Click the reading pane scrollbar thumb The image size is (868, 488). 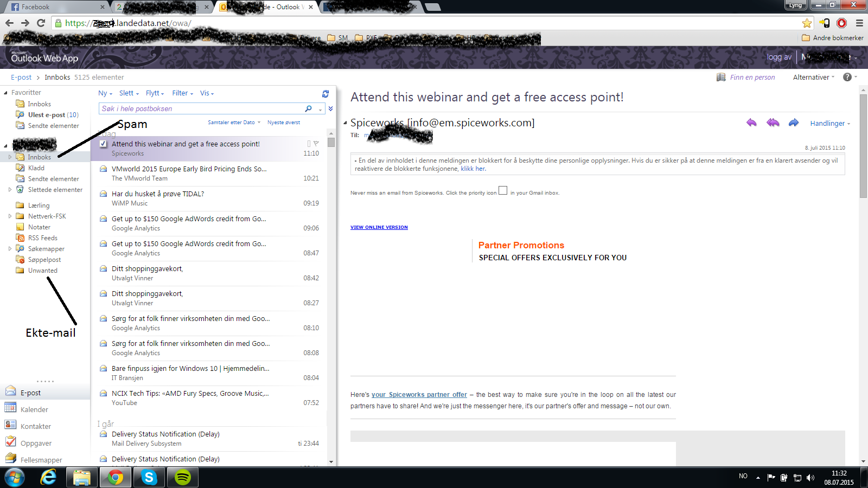tap(863, 146)
